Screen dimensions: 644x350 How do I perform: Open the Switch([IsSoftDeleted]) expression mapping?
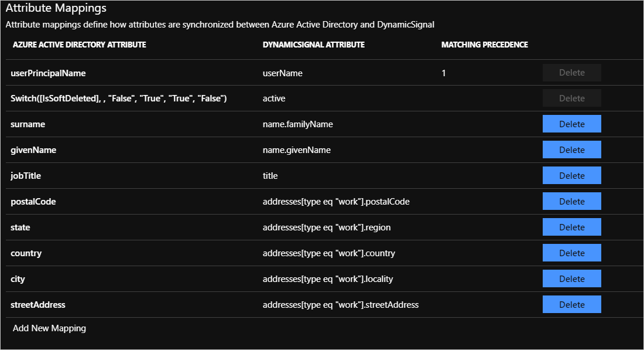tap(119, 98)
